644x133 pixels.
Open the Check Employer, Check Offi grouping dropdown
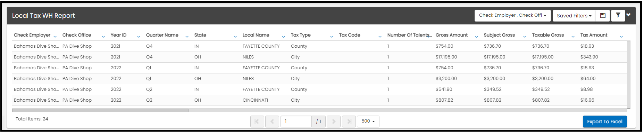click(512, 15)
